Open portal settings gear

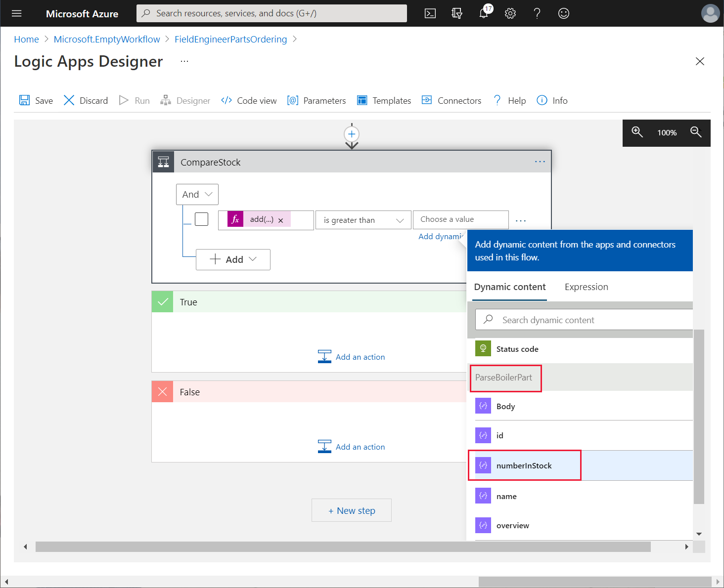point(510,13)
